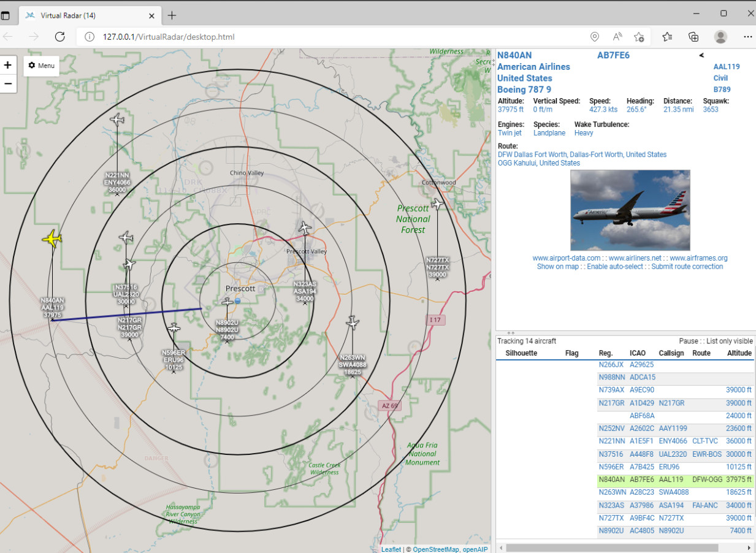Click Submit route correction link
The image size is (756, 553).
(687, 267)
